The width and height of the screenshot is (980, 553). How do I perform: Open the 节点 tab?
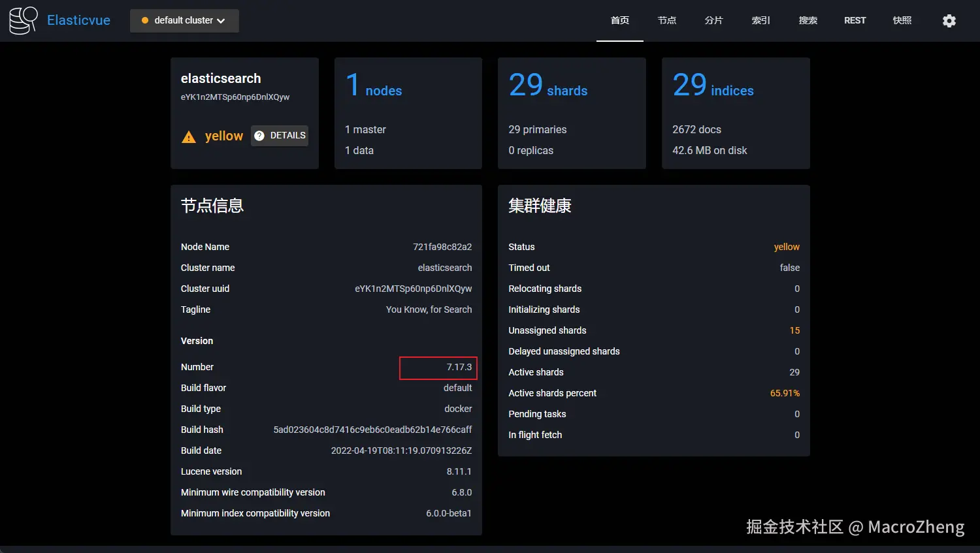pos(667,21)
